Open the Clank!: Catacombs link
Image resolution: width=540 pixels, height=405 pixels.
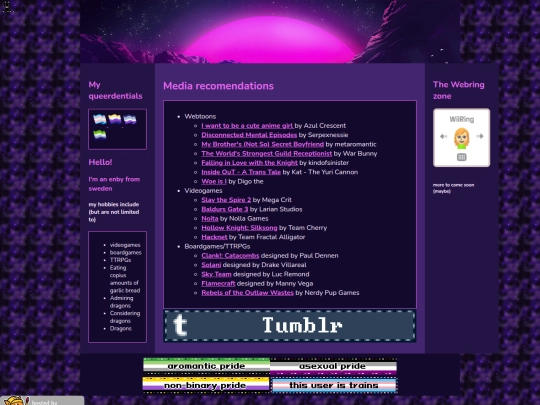pos(230,256)
